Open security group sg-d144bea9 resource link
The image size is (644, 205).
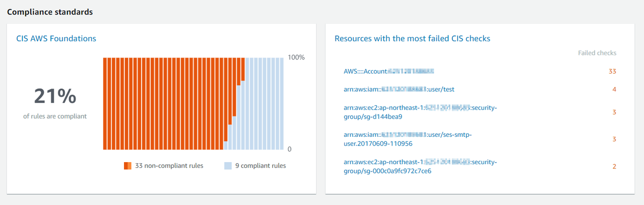coord(420,112)
